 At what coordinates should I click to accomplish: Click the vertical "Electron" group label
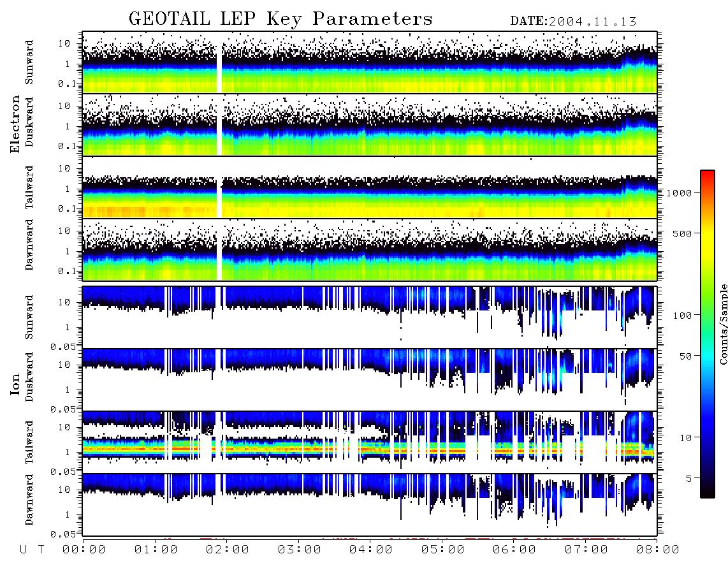[x=15, y=124]
